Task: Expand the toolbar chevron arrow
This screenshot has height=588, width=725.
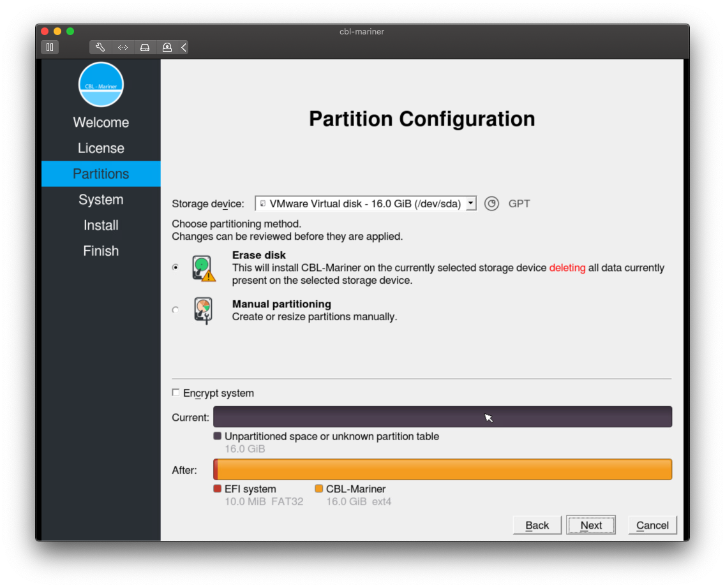Action: pos(184,47)
